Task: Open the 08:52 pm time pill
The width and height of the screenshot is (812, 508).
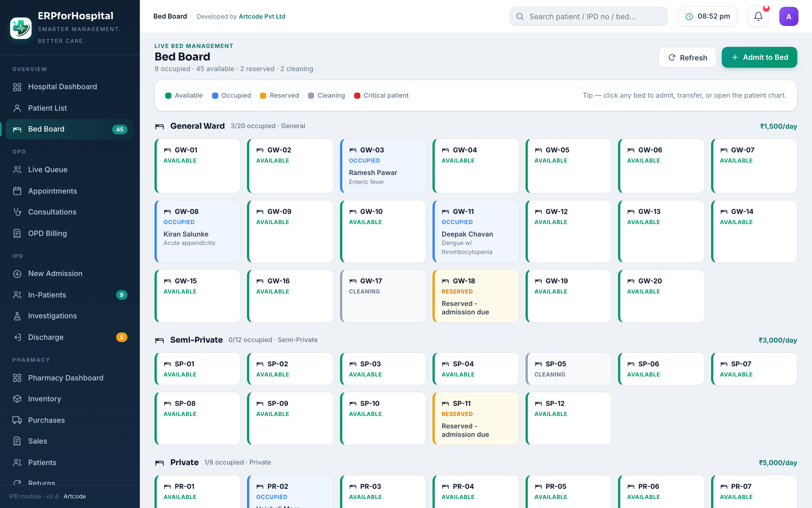Action: tap(707, 16)
